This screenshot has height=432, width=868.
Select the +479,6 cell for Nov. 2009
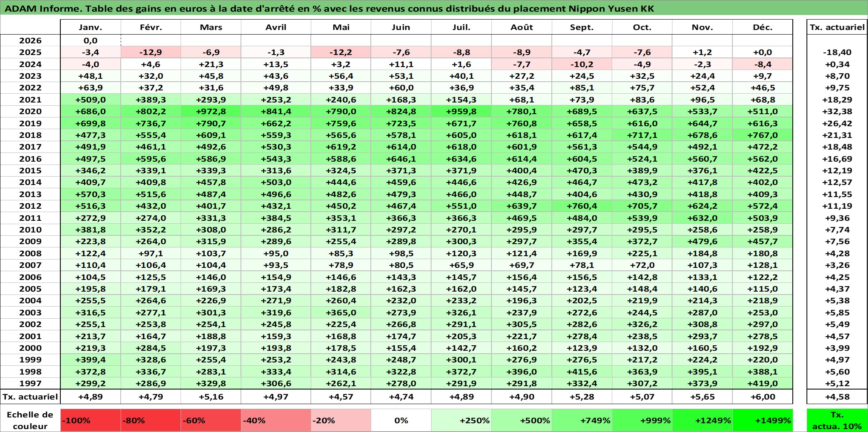[x=702, y=241]
